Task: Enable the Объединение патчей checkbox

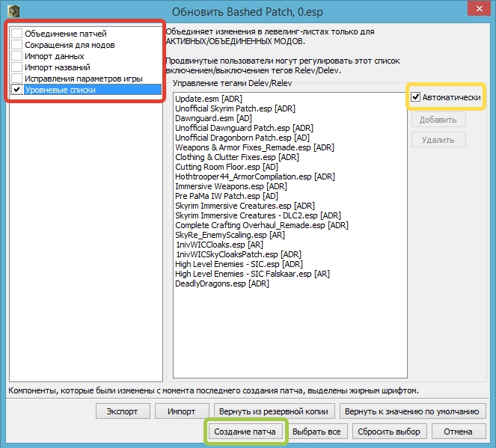Action: 17,34
